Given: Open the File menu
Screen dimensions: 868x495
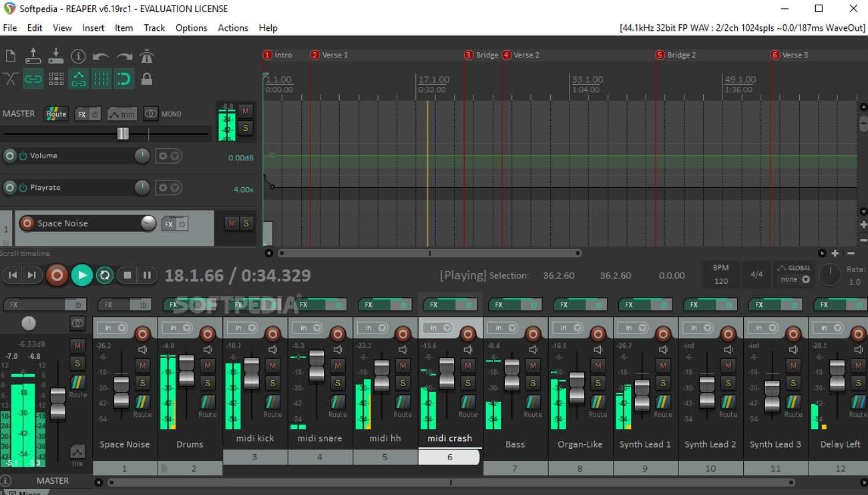Looking at the screenshot, I should [x=10, y=27].
